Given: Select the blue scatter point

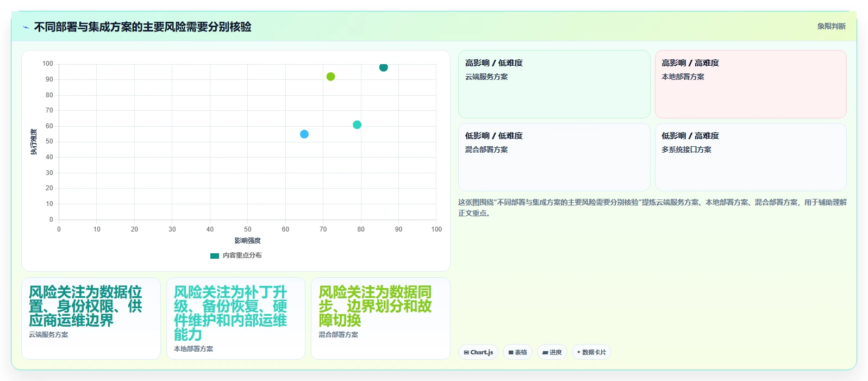Looking at the screenshot, I should tap(304, 134).
